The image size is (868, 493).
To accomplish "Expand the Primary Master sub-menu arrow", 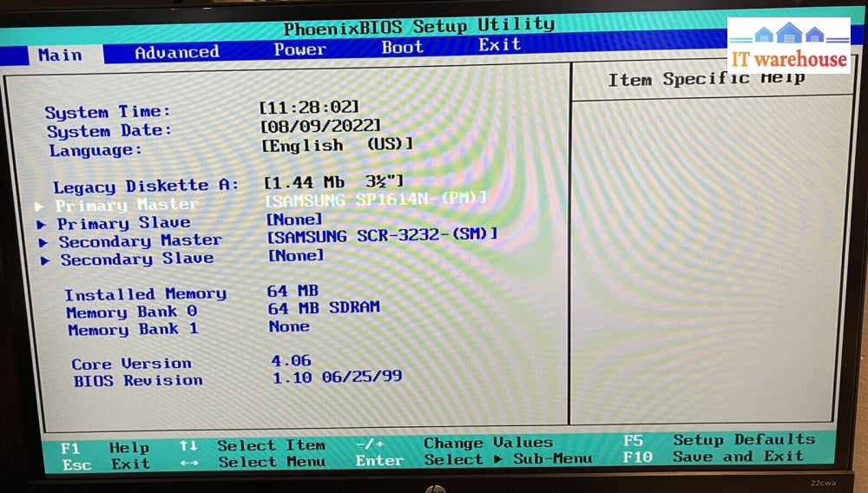I will click(39, 207).
